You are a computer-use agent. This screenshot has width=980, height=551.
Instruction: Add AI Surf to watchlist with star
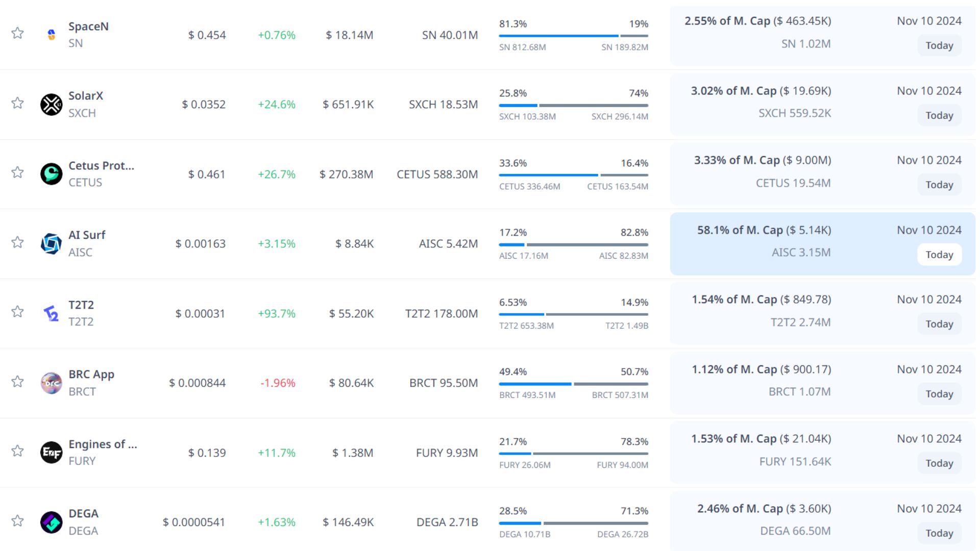tap(17, 242)
